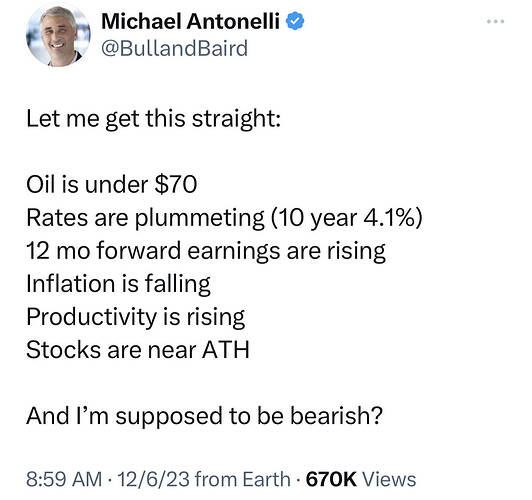This screenshot has height=500, width=532.
Task: Visit the @BullandBaird handle
Action: [x=174, y=49]
